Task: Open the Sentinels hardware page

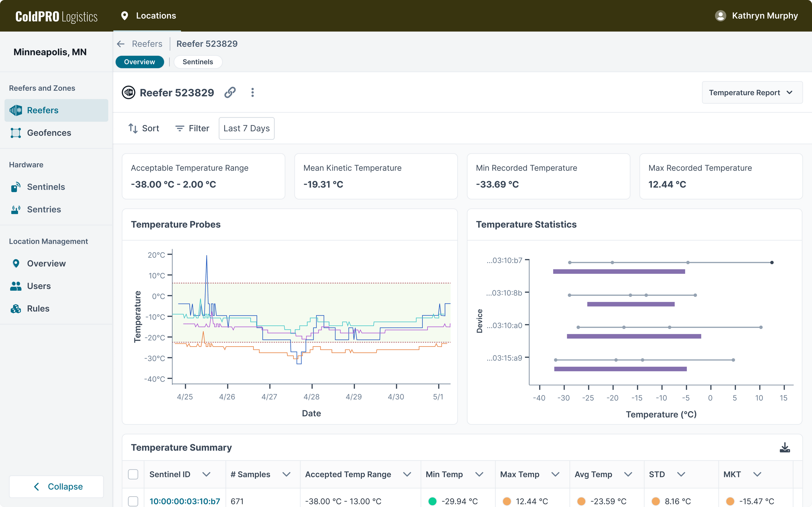Action: click(x=46, y=187)
